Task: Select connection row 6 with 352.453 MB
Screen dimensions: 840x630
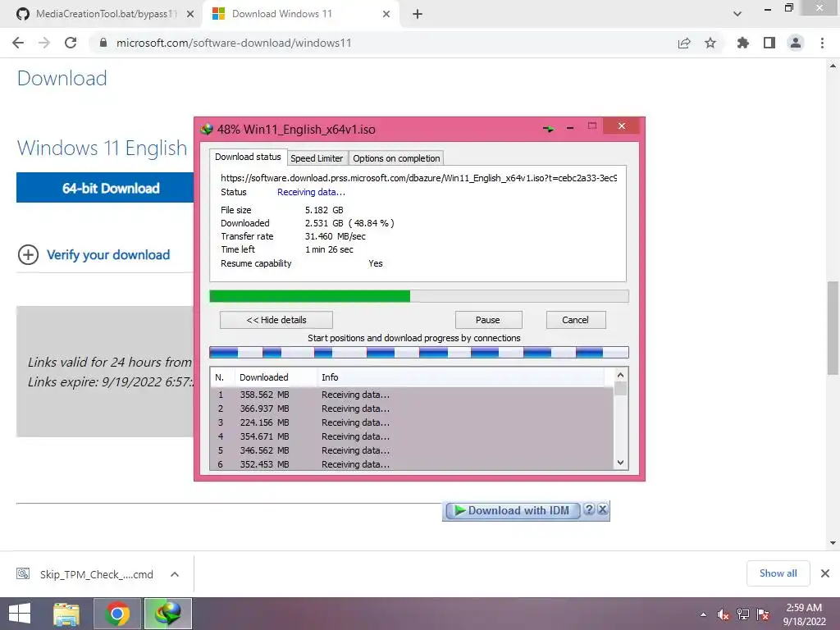Action: (x=412, y=464)
